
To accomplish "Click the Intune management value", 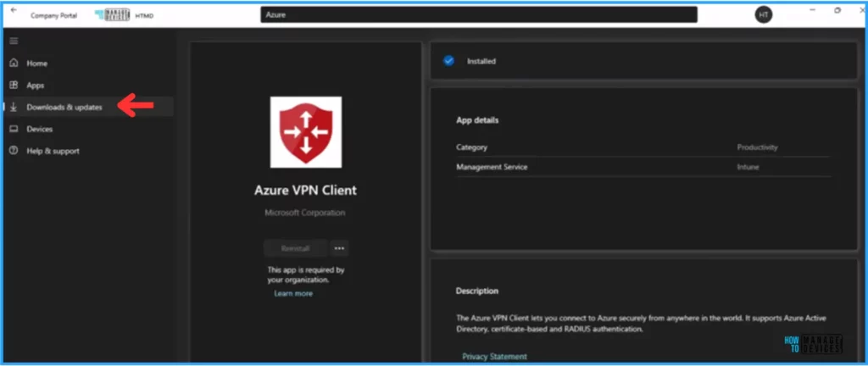I will coord(748,166).
